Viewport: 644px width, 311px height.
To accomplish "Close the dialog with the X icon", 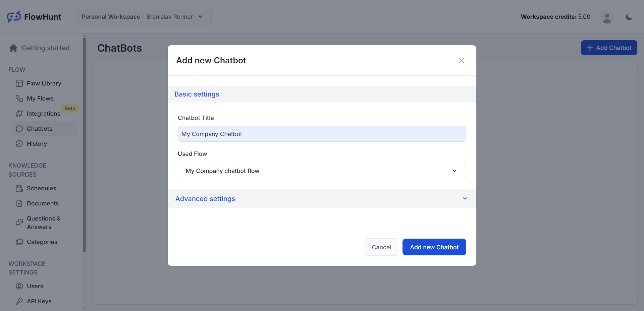I will pyautogui.click(x=461, y=61).
